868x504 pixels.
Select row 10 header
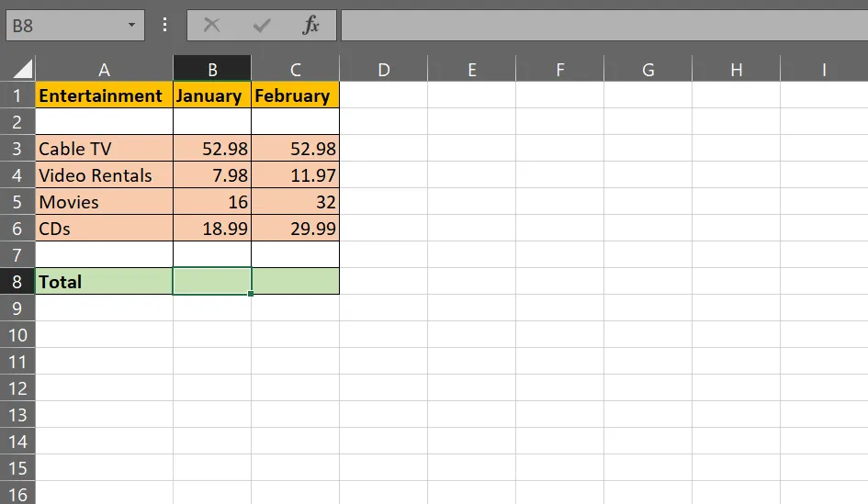point(17,335)
